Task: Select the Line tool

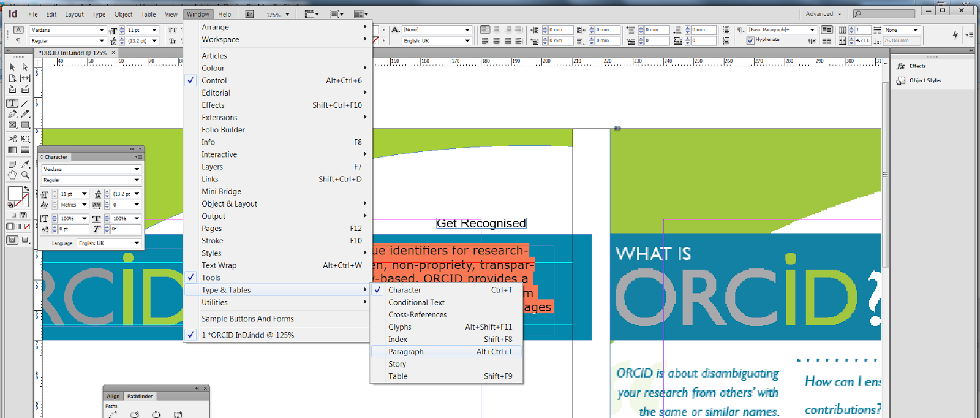Action: 25,103
